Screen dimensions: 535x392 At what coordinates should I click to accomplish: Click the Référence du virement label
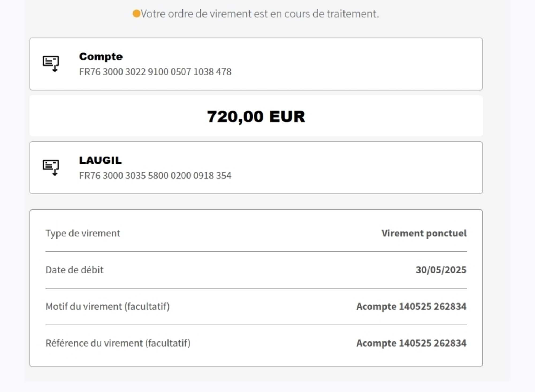point(118,343)
